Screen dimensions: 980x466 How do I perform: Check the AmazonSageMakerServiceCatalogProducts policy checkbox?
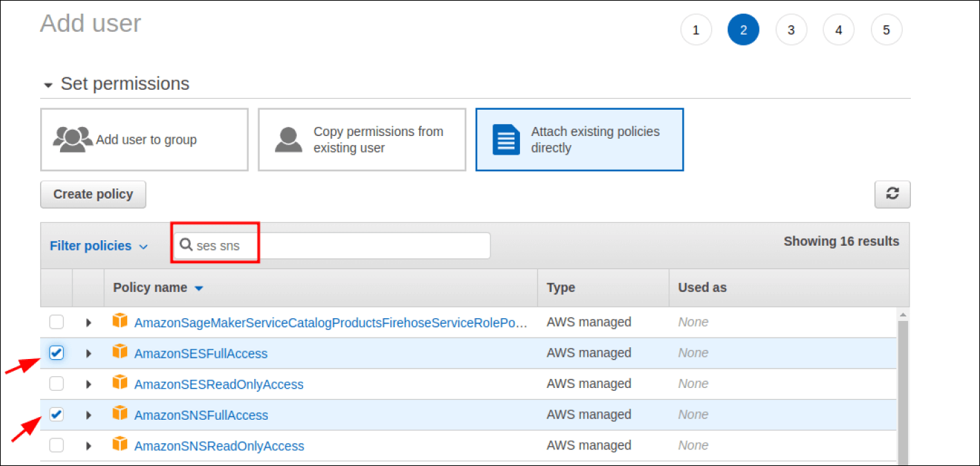point(57,322)
